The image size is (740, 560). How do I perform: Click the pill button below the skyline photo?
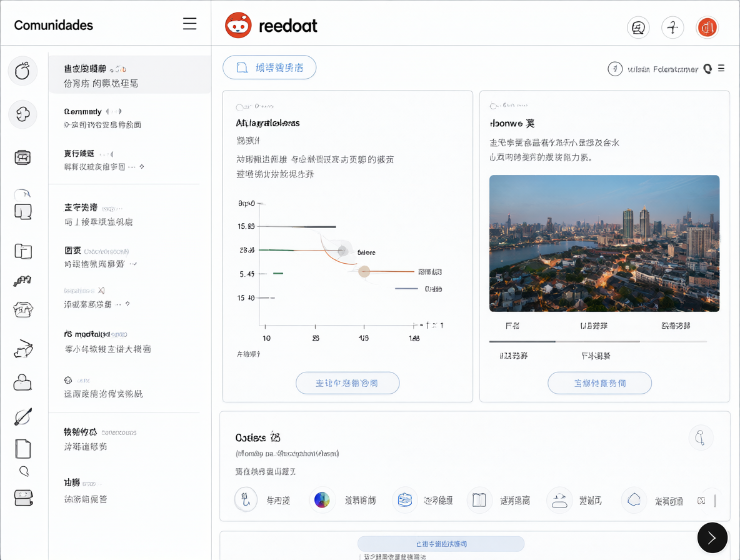click(x=599, y=383)
